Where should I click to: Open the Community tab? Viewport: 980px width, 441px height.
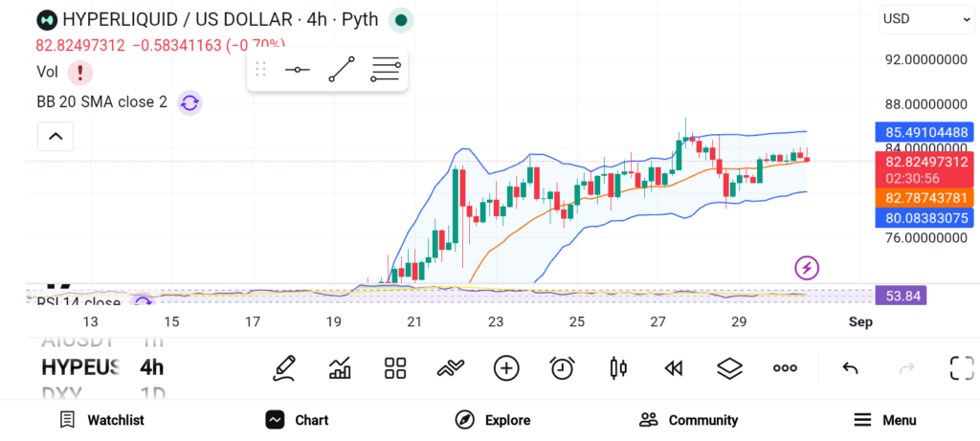689,420
